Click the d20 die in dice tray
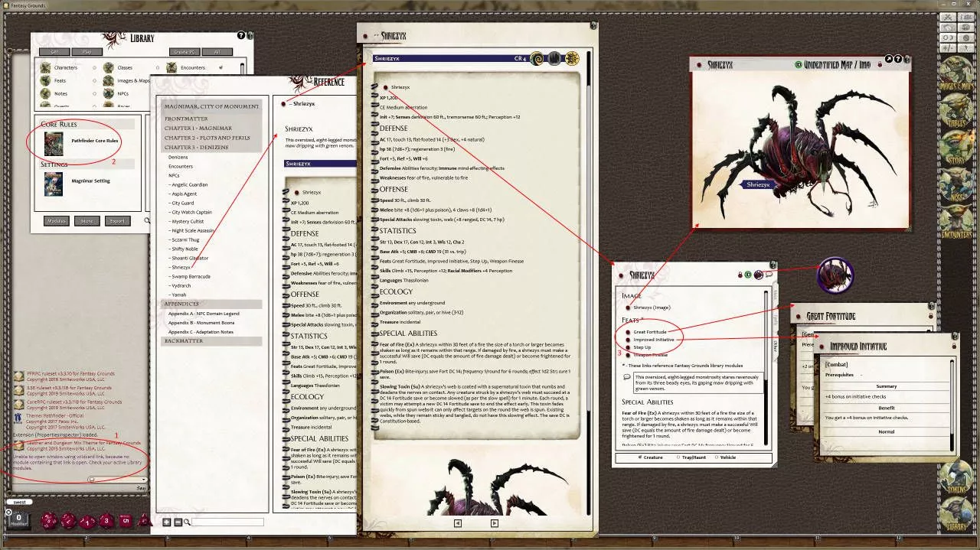Viewport: 980px width, 550px height. [47, 521]
